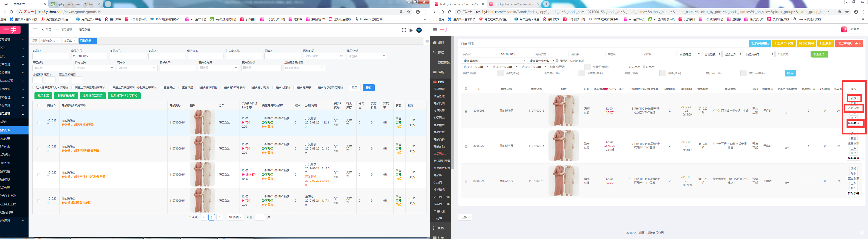The image size is (868, 239).
Task: Close the 商品库 tab
Action: (x=74, y=41)
